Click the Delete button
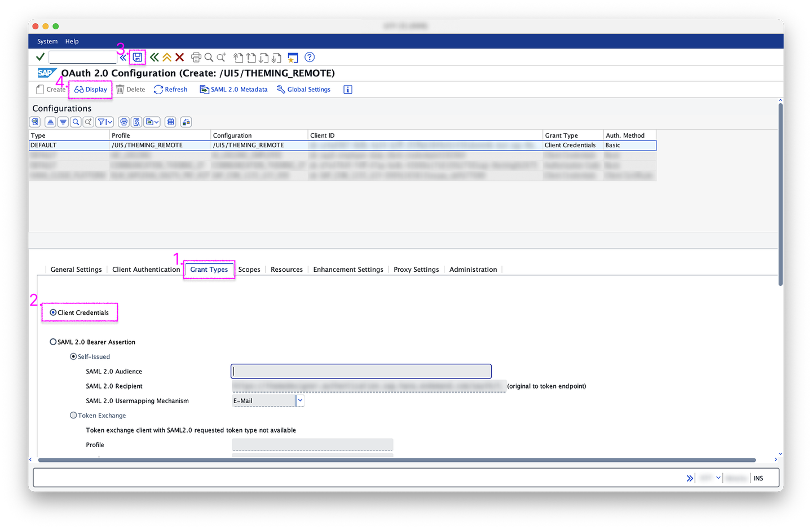This screenshot has height=529, width=812. (x=130, y=90)
